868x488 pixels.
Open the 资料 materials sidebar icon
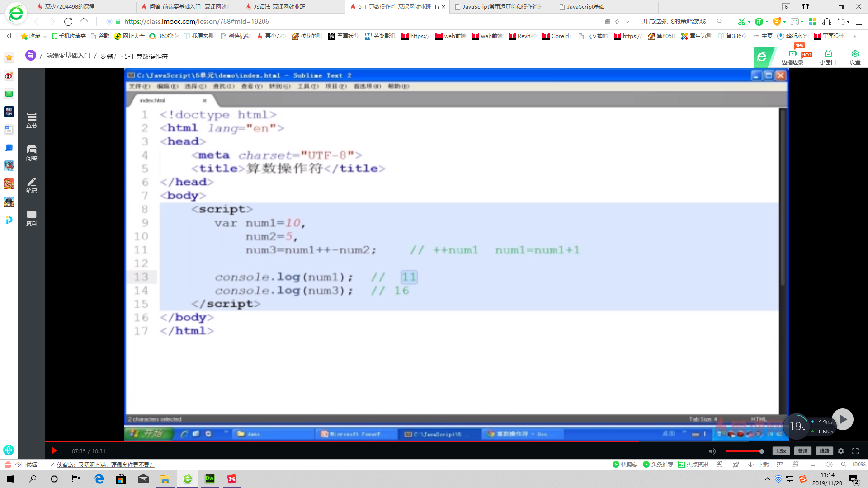click(x=32, y=218)
